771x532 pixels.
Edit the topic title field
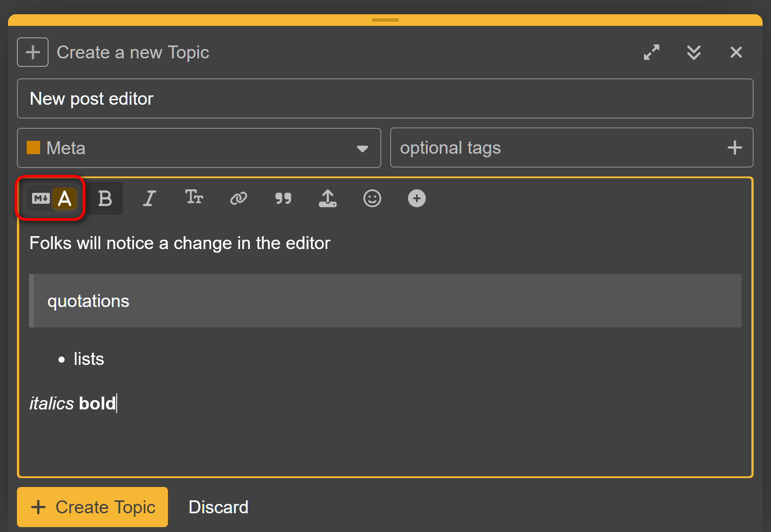click(x=385, y=98)
